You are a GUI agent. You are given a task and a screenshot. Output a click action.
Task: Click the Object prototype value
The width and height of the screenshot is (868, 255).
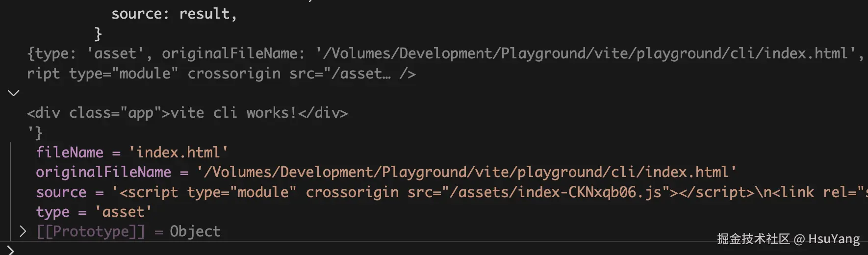(195, 231)
